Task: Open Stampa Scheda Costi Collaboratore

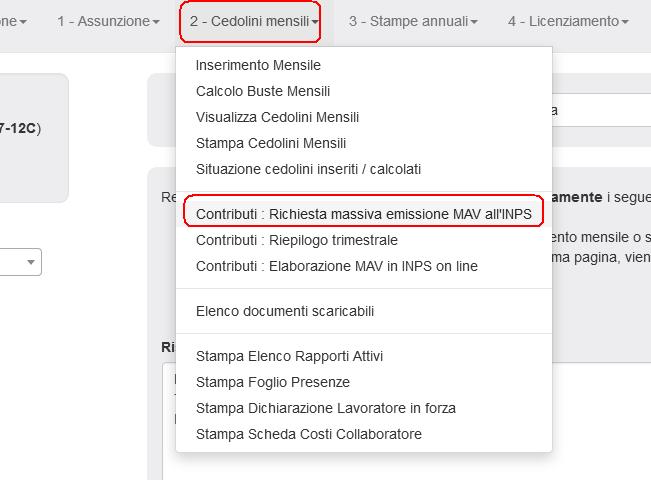Action: click(309, 434)
